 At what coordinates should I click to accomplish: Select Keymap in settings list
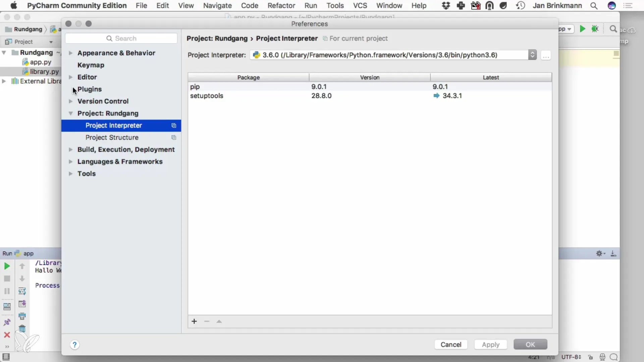(91, 65)
